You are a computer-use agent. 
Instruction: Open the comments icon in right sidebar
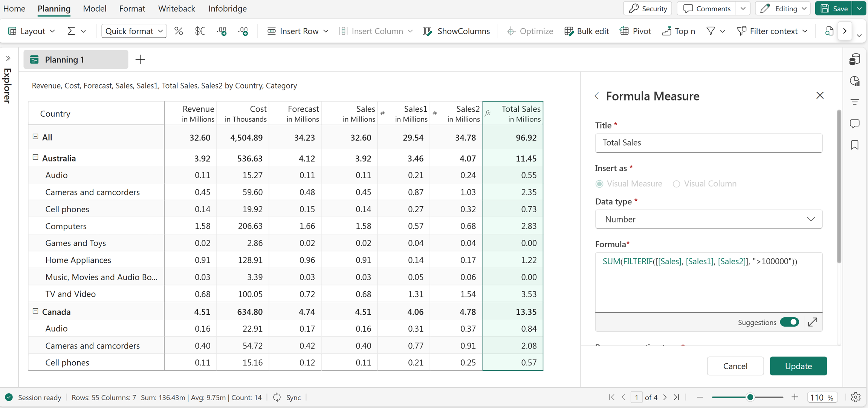tap(855, 123)
